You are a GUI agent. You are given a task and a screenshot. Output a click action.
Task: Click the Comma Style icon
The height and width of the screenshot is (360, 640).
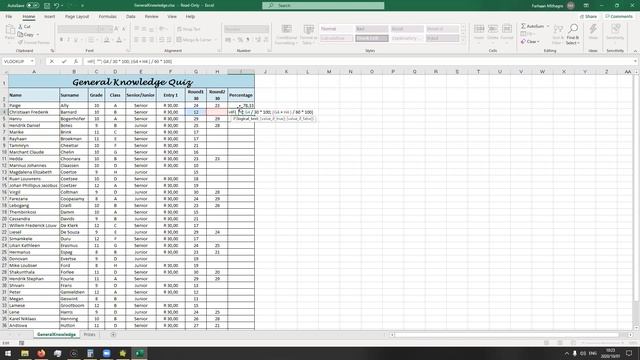(248, 40)
